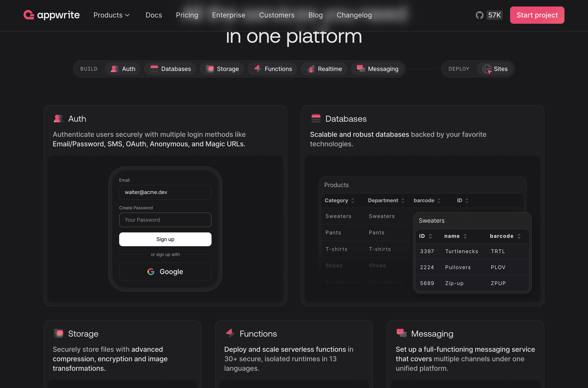Click the Auth icon in the build bar
The width and height of the screenshot is (588, 388).
click(115, 69)
